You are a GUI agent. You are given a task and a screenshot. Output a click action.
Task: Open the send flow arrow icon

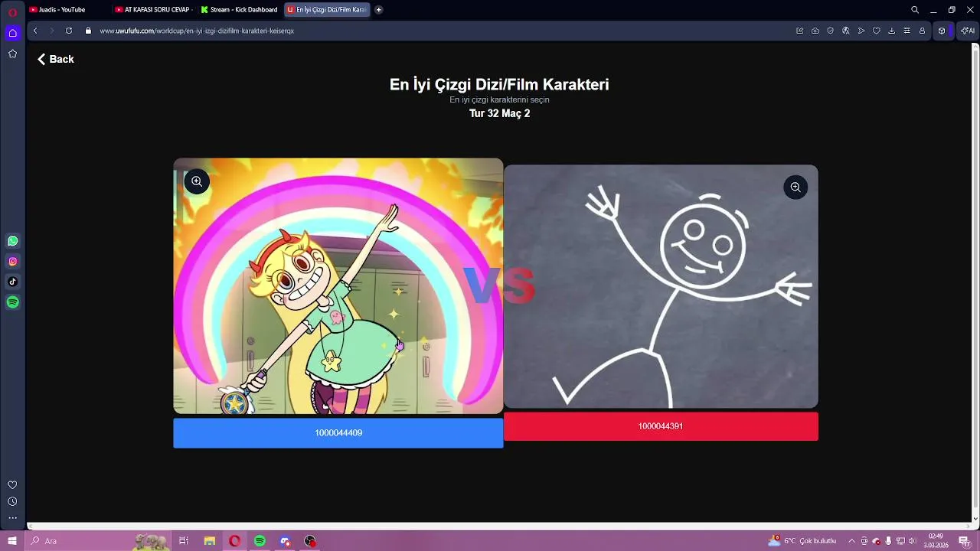pos(861,31)
